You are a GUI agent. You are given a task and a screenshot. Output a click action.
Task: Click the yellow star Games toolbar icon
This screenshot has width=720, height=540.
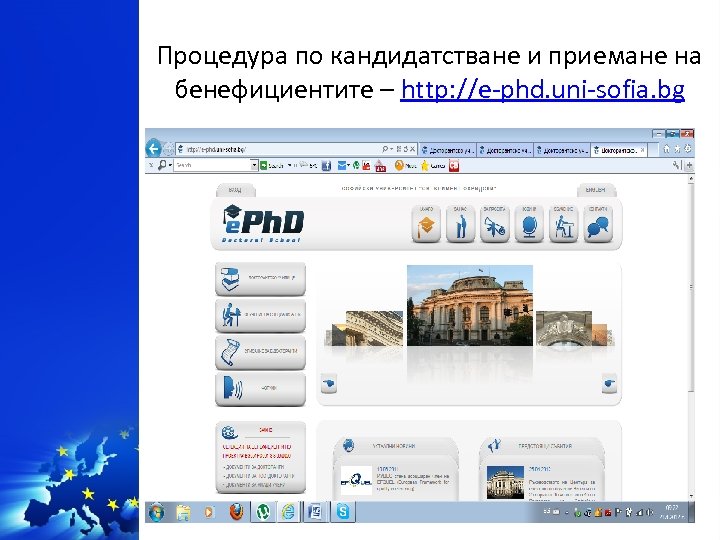click(x=425, y=165)
